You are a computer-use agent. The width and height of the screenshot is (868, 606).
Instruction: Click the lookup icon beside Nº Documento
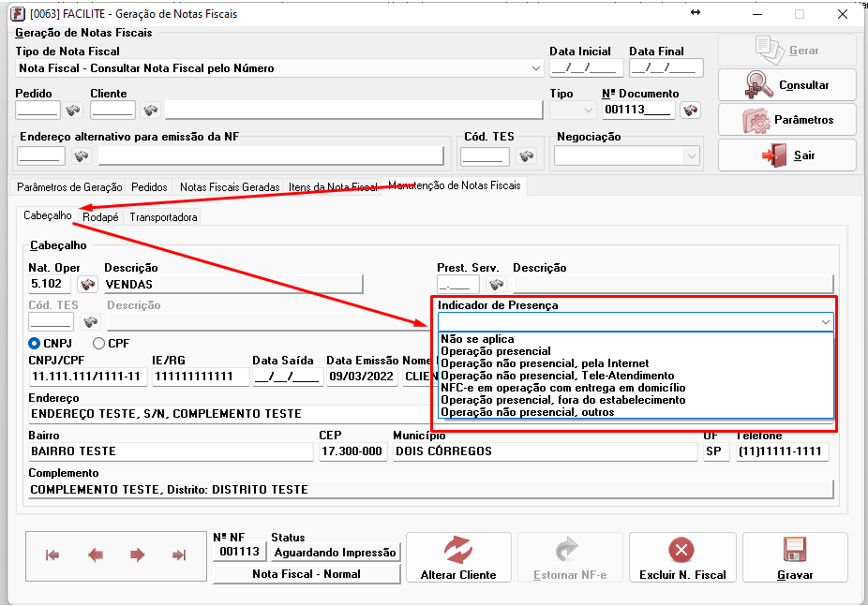point(690,110)
